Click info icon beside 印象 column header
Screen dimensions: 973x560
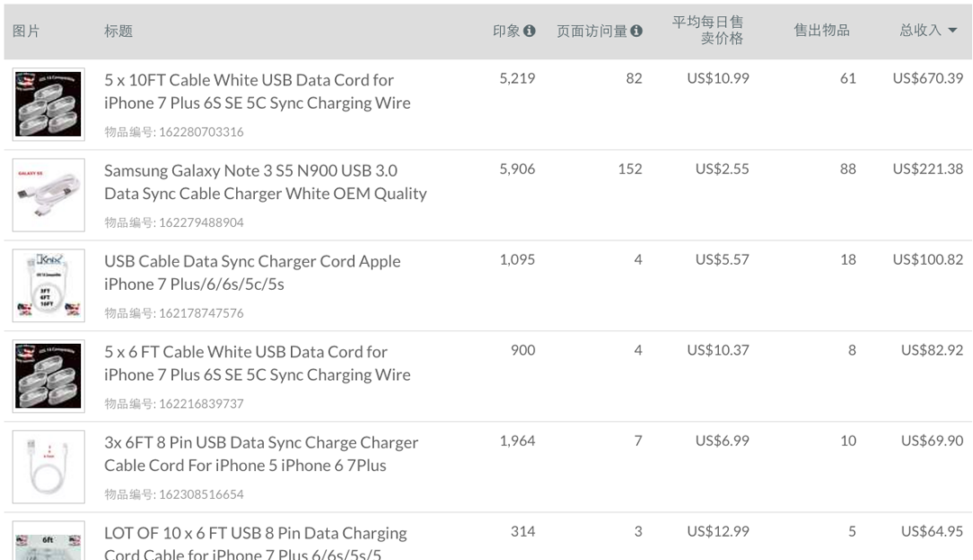530,31
